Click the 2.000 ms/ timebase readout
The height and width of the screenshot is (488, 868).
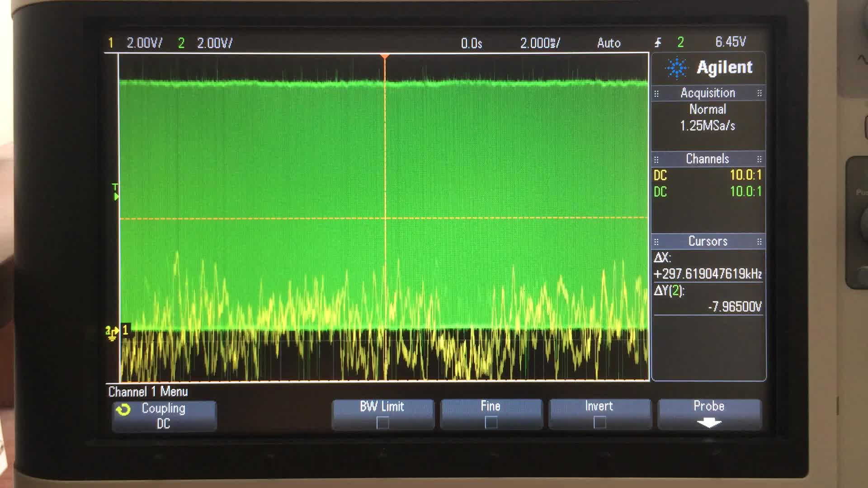pos(540,43)
